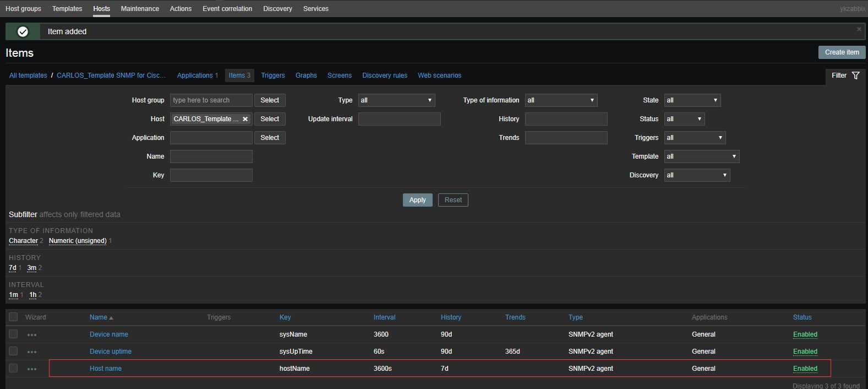
Task: Switch to Triggers tab
Action: click(273, 75)
